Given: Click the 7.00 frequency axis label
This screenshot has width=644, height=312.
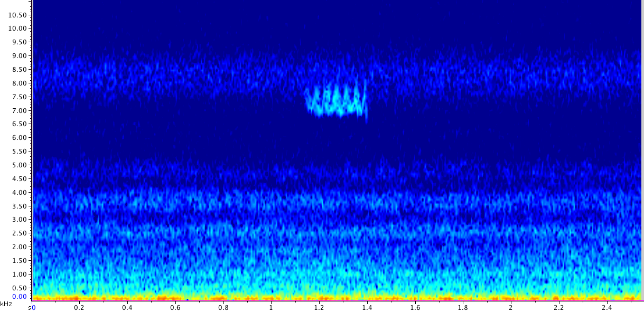Looking at the screenshot, I should (x=20, y=111).
